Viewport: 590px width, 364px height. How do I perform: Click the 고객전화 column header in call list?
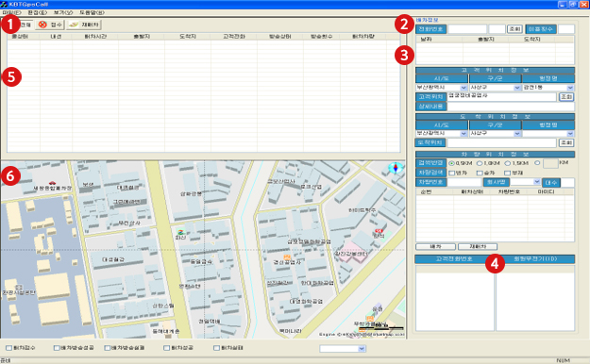234,37
